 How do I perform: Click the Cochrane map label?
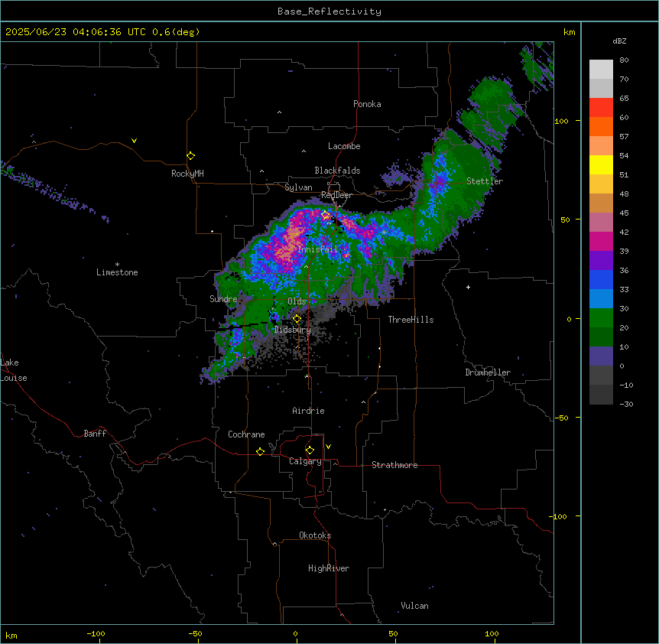[246, 434]
